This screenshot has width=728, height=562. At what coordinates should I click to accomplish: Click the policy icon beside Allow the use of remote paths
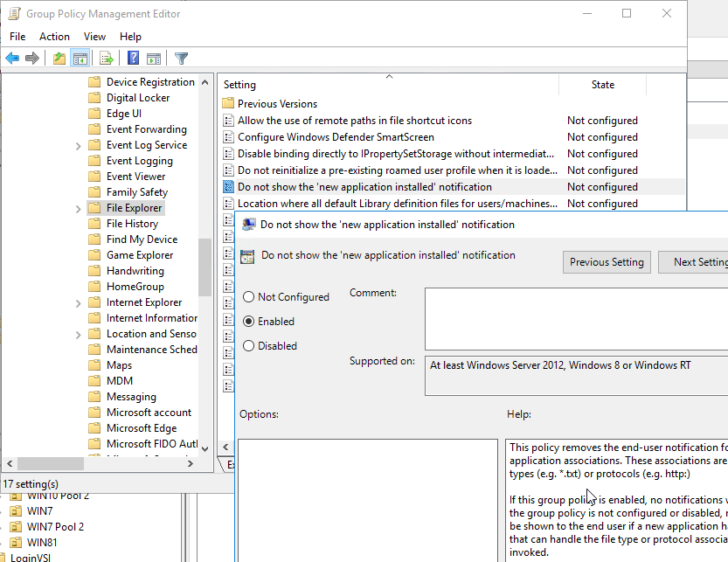click(228, 121)
